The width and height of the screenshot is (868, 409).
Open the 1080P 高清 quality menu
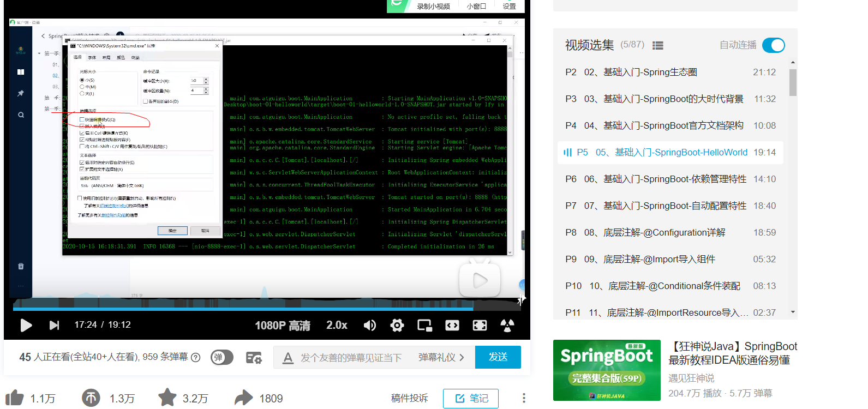283,326
